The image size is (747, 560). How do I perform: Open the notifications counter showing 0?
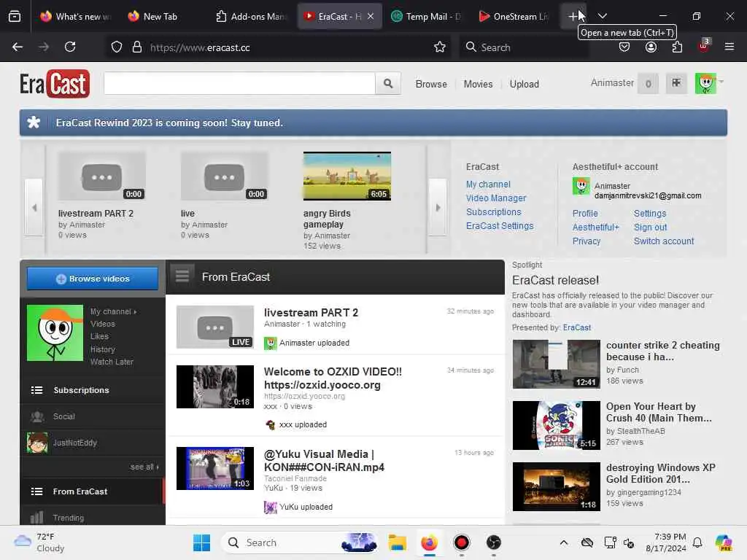pyautogui.click(x=648, y=84)
